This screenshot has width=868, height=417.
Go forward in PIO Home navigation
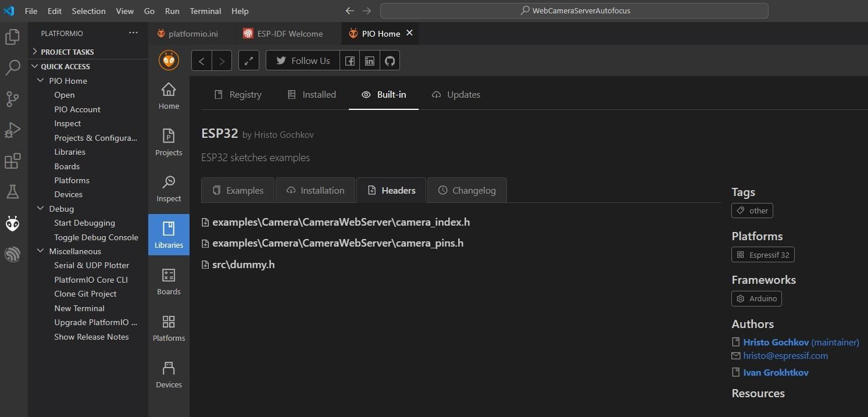[x=222, y=60]
